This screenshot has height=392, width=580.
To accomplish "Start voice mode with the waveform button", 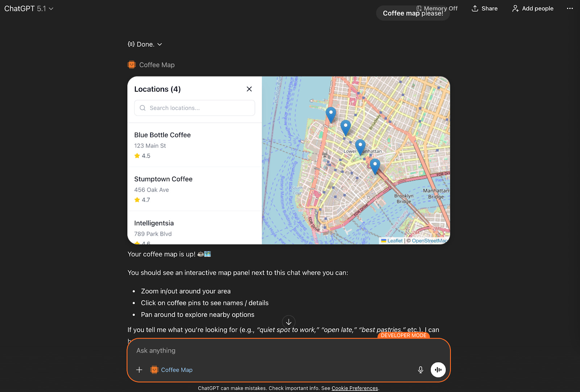I will (438, 370).
